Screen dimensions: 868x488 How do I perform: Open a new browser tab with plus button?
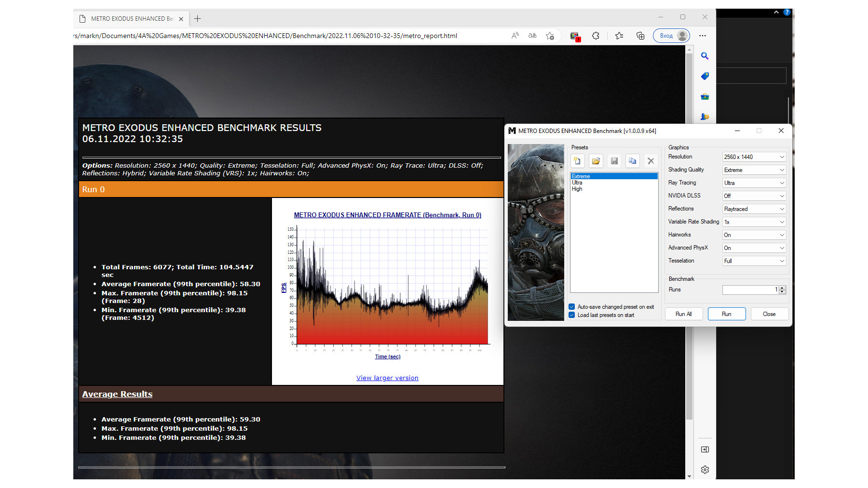point(197,19)
